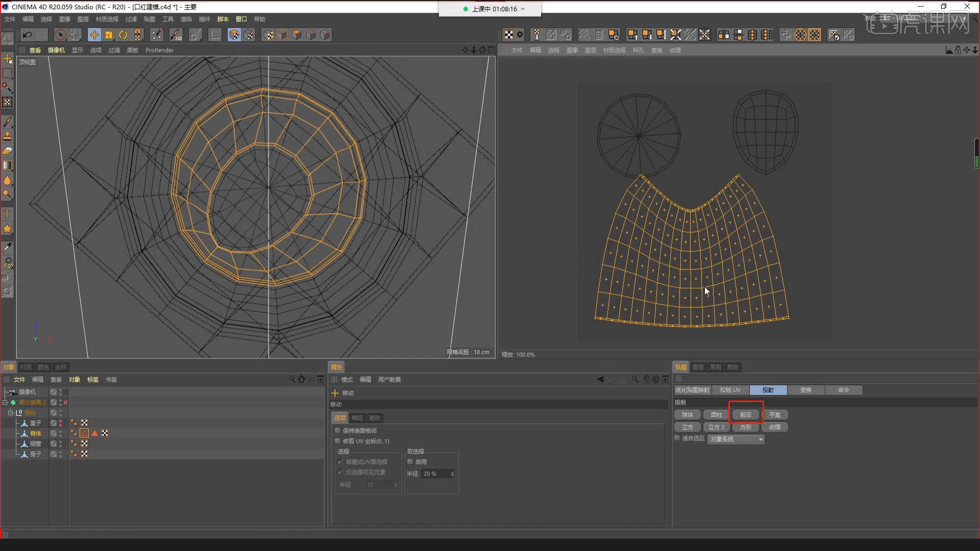Click the 收缩 projection button
Viewport: 980px width, 551px height.
click(775, 427)
